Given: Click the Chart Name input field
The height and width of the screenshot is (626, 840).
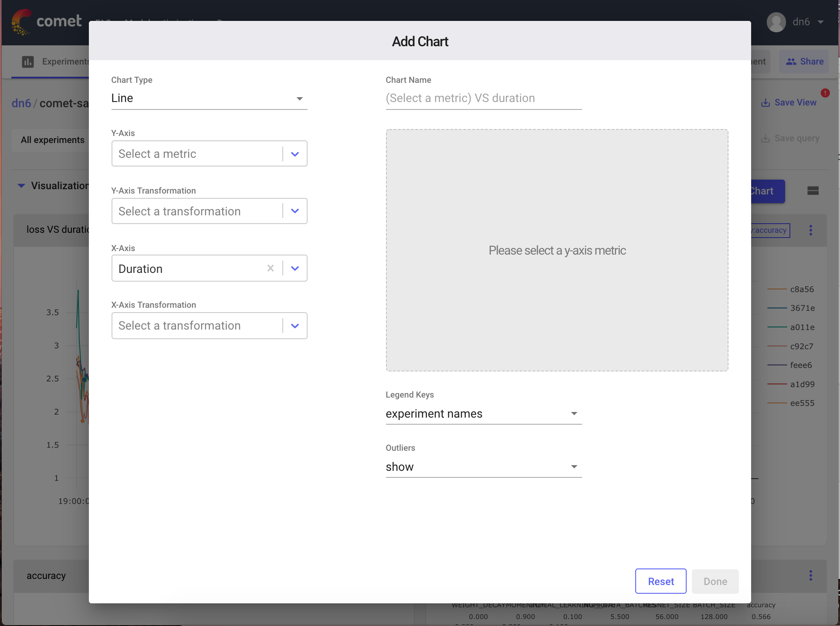Looking at the screenshot, I should click(483, 98).
